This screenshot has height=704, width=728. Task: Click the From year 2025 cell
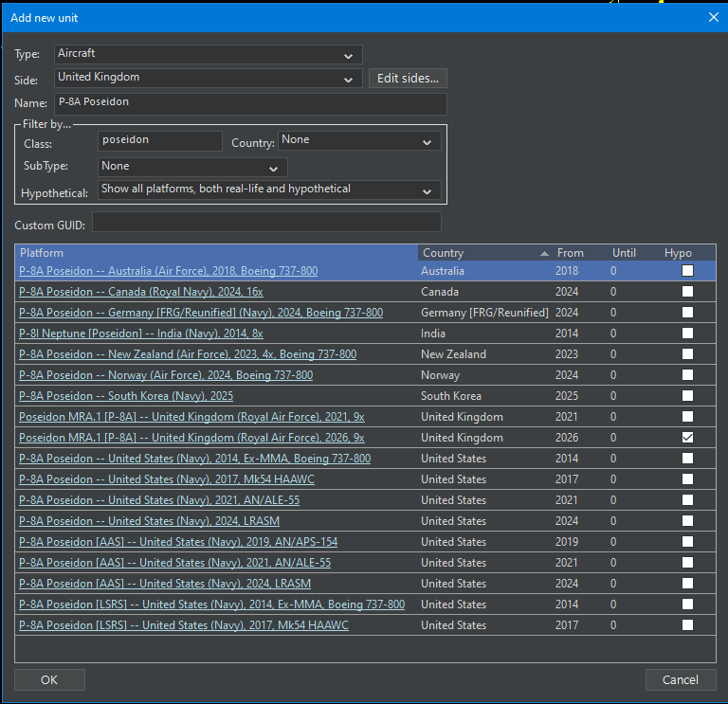[x=567, y=396]
